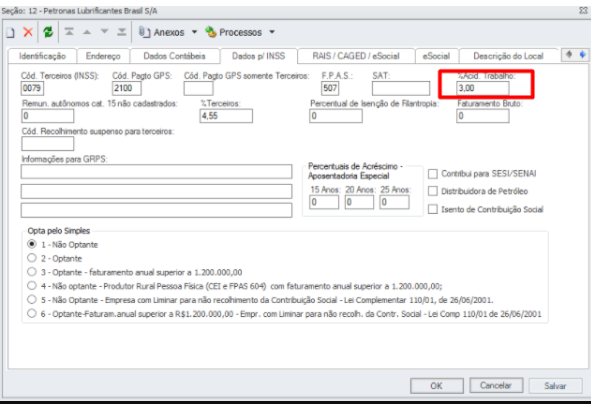Expand the Anexos dropdown arrow
This screenshot has width=591, height=404.
[x=194, y=32]
